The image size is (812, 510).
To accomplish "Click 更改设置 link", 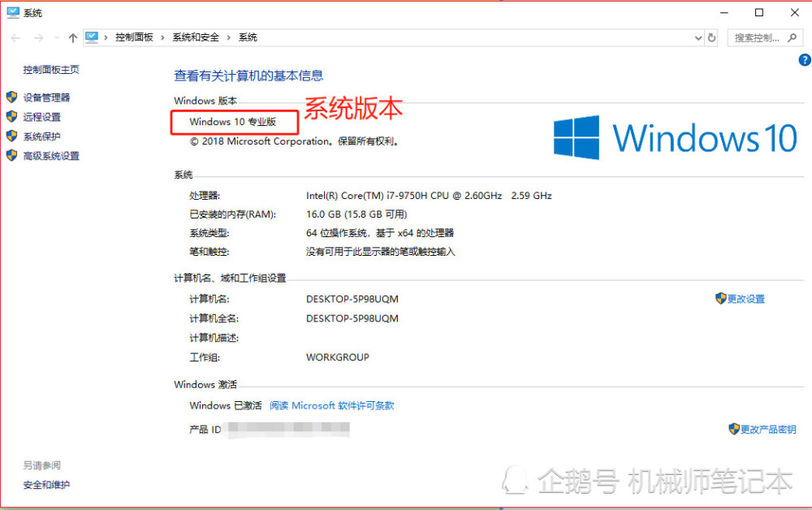I will click(x=745, y=299).
